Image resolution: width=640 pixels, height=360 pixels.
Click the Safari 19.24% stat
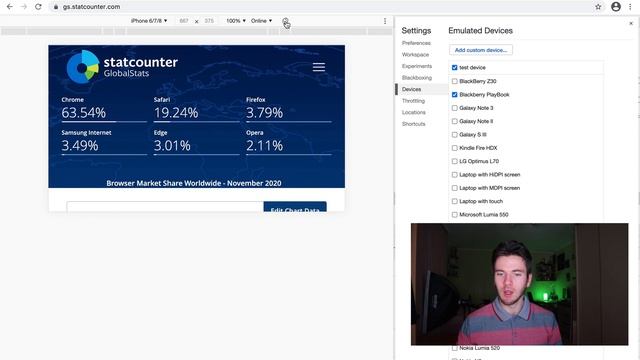pos(196,109)
